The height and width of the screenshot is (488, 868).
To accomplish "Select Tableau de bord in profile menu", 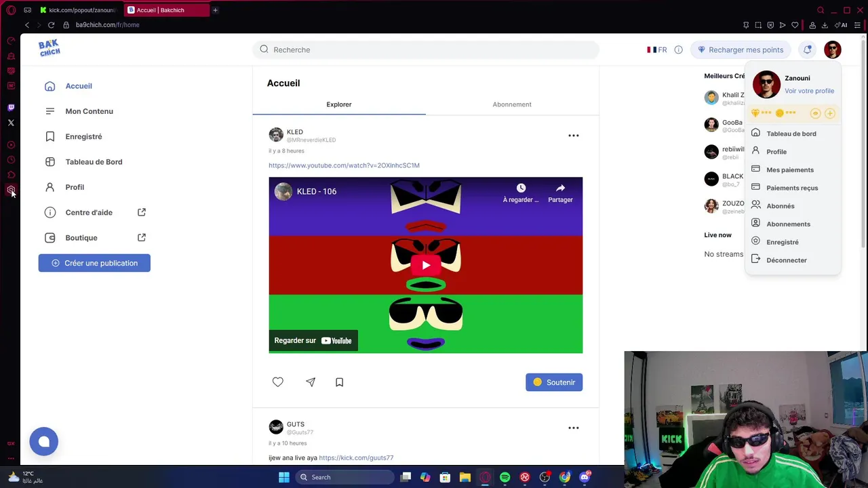I will click(793, 134).
